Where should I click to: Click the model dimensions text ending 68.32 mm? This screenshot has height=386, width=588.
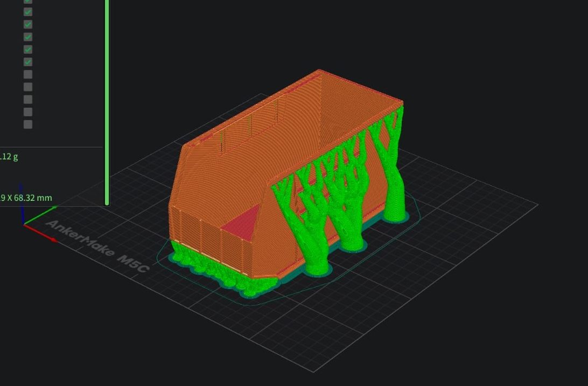coord(26,198)
